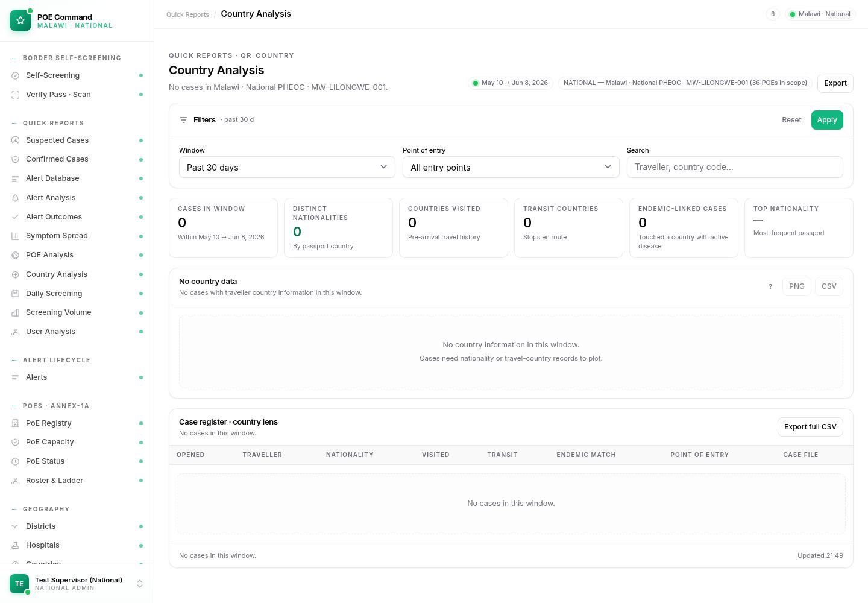Click the Transit Countries card
This screenshot has width=868, height=603.
click(568, 228)
